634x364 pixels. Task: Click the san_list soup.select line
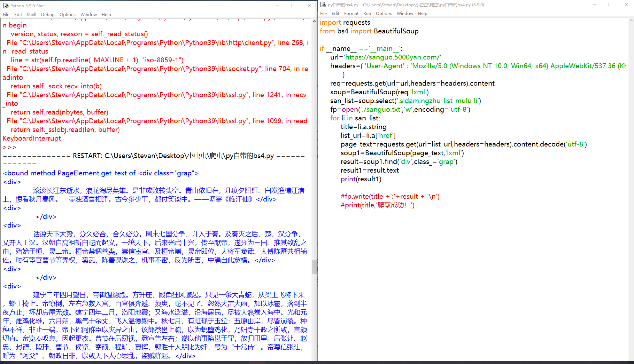click(x=405, y=101)
